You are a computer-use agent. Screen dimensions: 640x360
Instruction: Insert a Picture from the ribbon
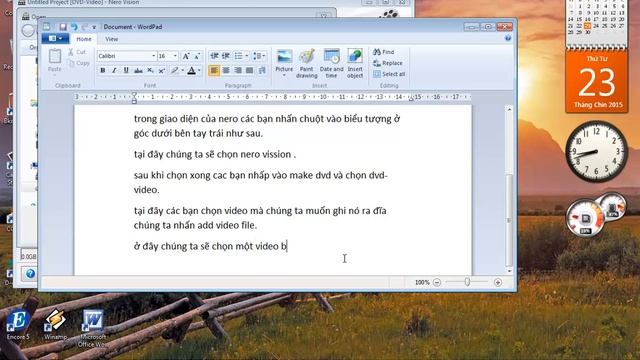coord(284,63)
